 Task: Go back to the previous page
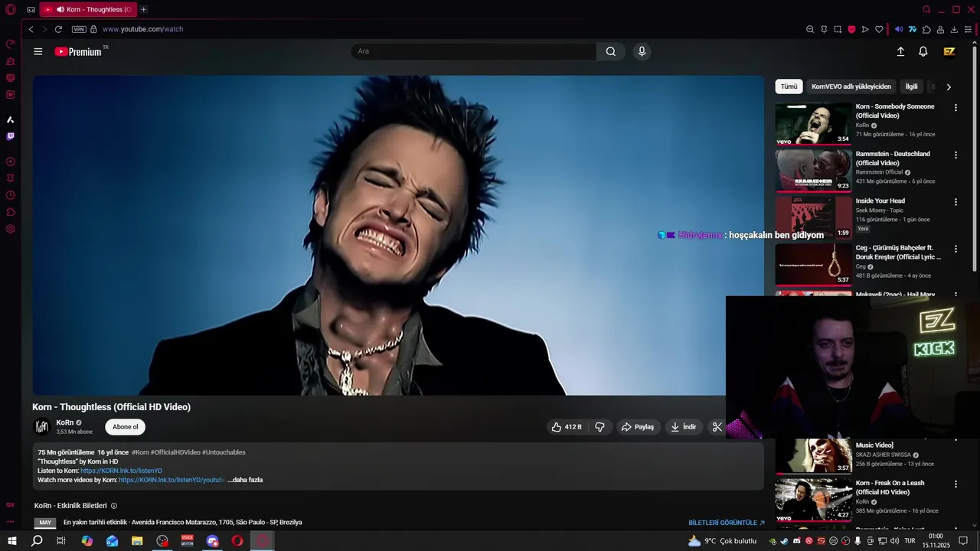tap(31, 29)
